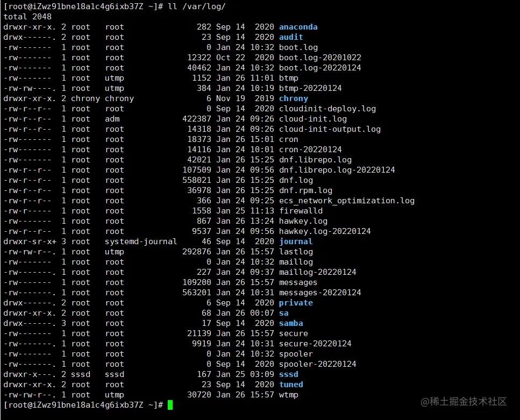Click the sa directory name

point(283,314)
